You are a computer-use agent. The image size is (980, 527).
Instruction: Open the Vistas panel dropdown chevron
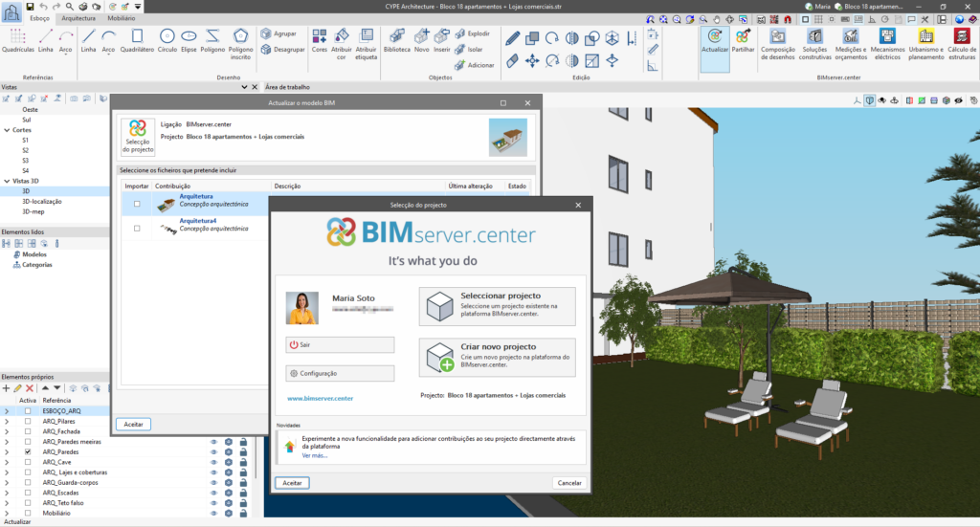[244, 87]
